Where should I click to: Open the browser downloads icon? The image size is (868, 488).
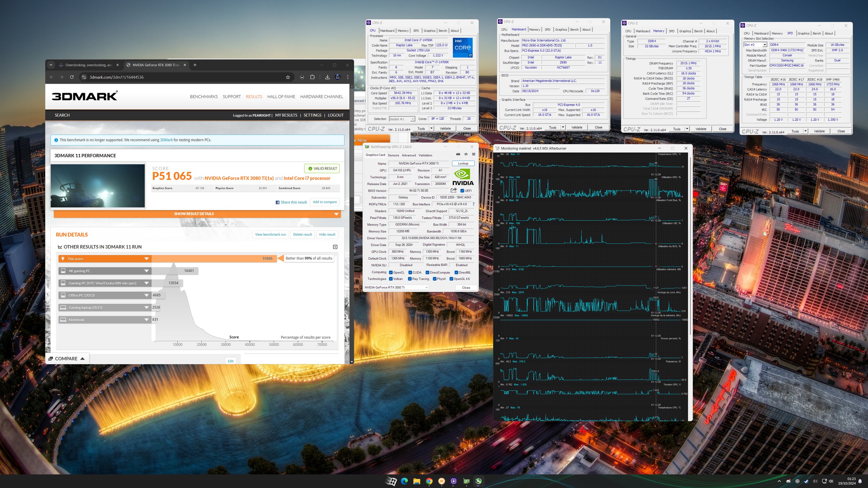327,77
